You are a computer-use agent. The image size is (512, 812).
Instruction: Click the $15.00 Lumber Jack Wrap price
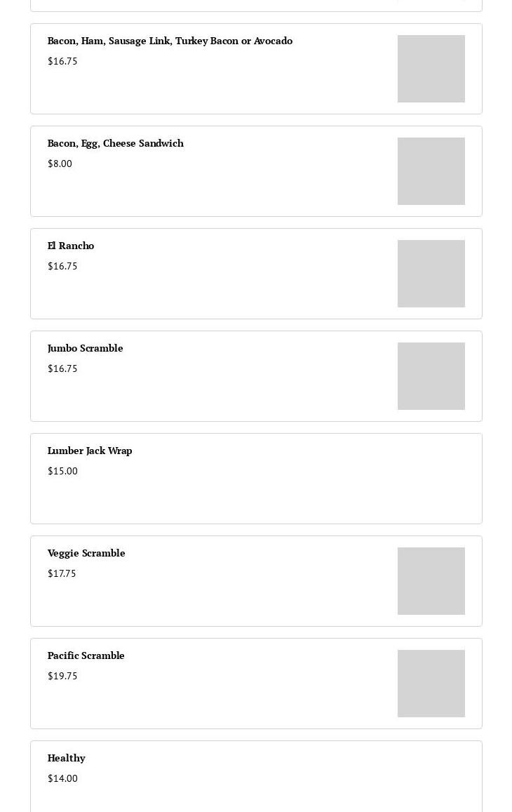coord(62,471)
